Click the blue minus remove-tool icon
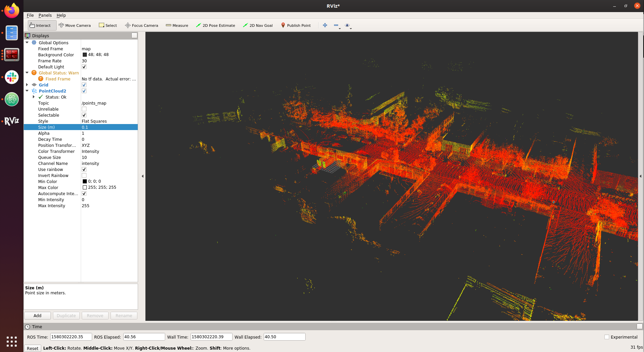Image resolution: width=644 pixels, height=352 pixels. tap(336, 25)
